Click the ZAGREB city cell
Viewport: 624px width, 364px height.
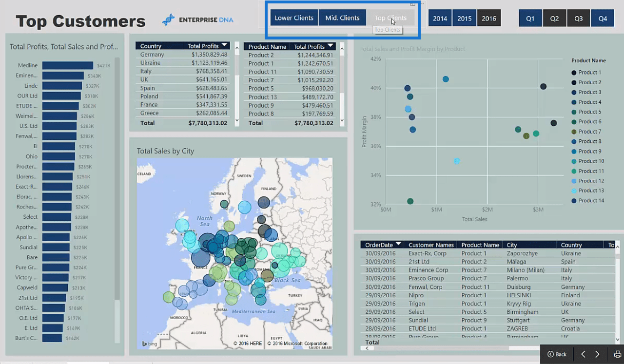coord(518,328)
